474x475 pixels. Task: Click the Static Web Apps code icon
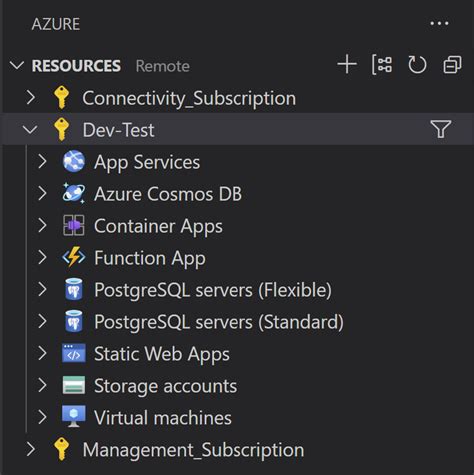pos(74,353)
